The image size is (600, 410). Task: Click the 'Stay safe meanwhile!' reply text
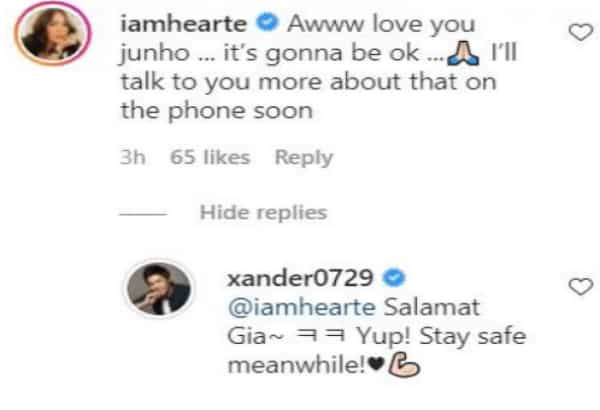click(x=377, y=351)
